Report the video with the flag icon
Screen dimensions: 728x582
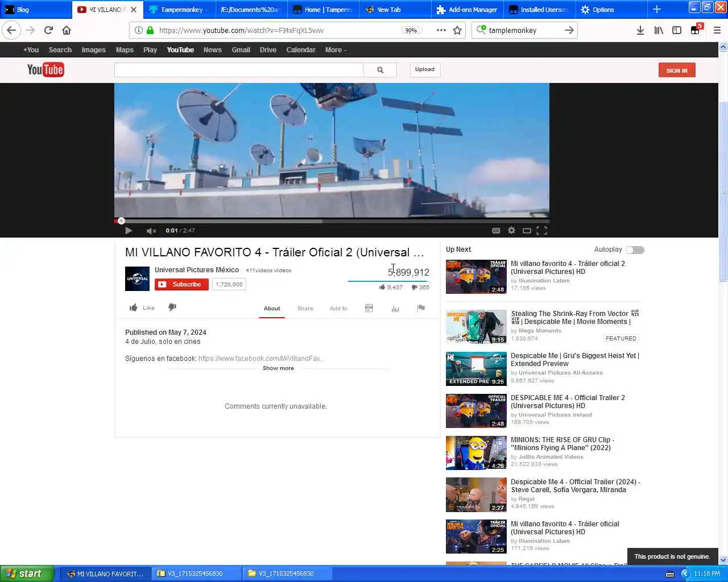coord(421,308)
